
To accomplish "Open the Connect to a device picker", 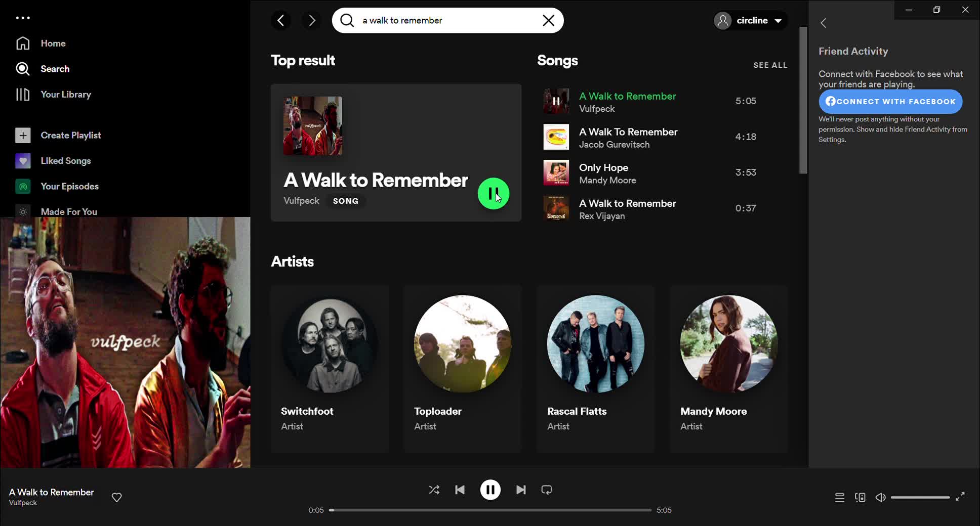I will pyautogui.click(x=860, y=497).
